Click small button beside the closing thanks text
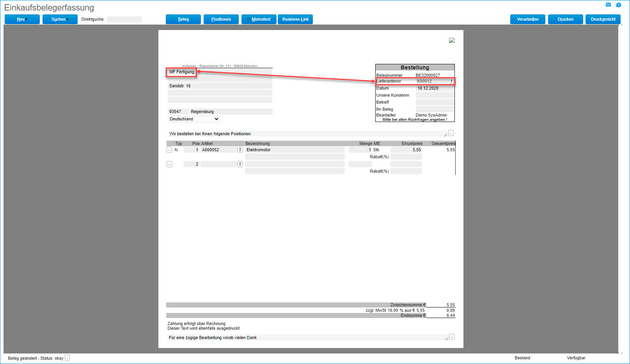The height and width of the screenshot is (364, 630). tap(452, 337)
